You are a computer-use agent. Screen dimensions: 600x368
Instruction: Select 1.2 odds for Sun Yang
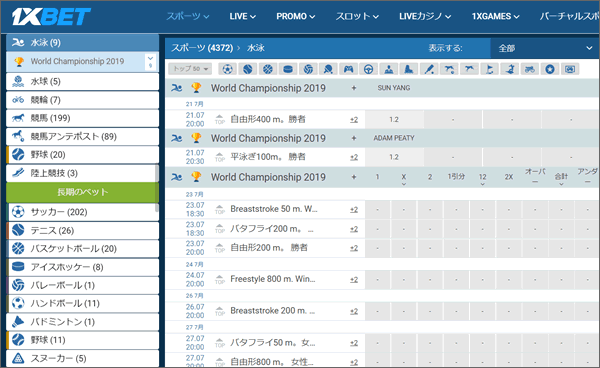394,120
